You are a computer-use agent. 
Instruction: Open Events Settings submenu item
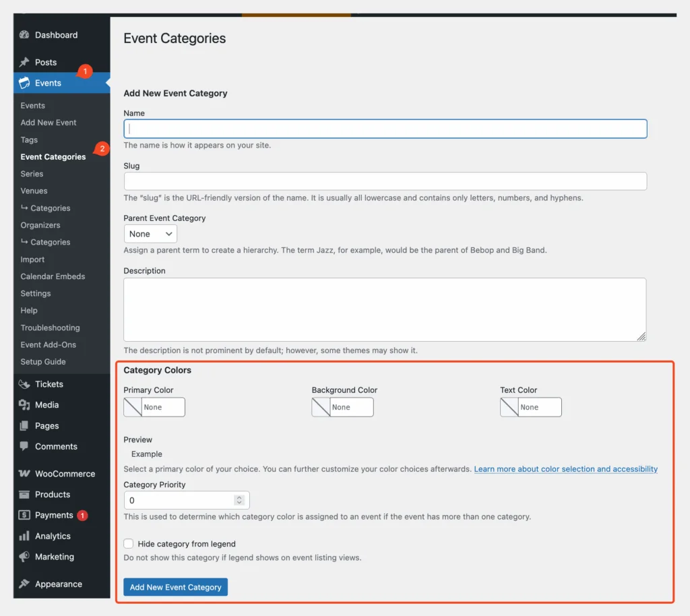point(36,293)
